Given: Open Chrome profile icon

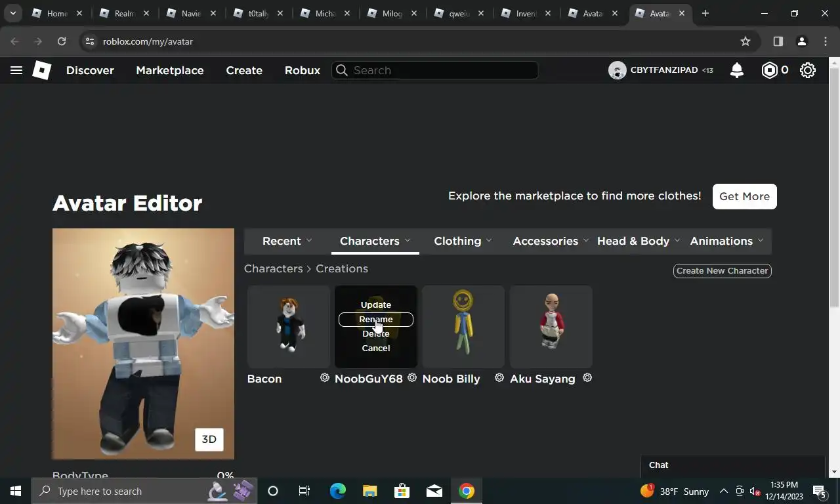Looking at the screenshot, I should (801, 41).
